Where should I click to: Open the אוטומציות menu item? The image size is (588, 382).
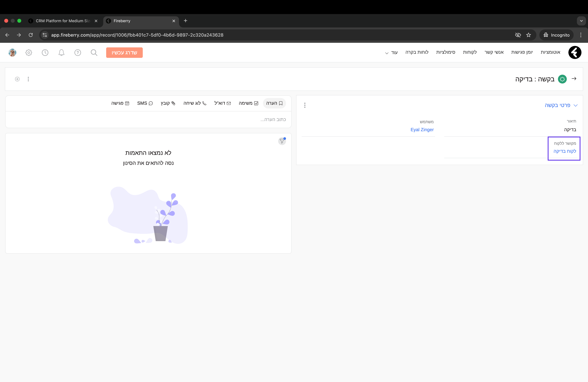[550, 52]
